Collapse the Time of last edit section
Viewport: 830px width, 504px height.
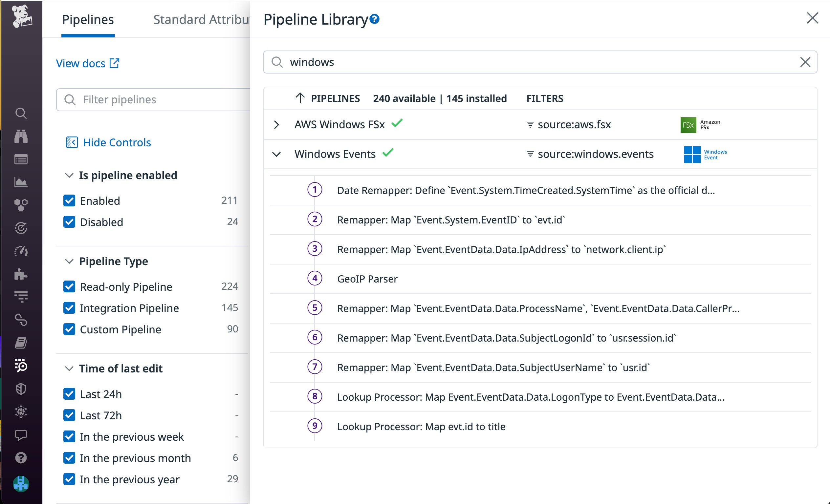[69, 368]
